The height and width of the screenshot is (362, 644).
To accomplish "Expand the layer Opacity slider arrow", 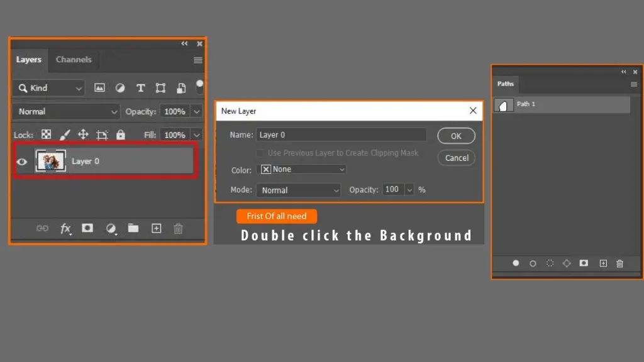I will pos(197,112).
